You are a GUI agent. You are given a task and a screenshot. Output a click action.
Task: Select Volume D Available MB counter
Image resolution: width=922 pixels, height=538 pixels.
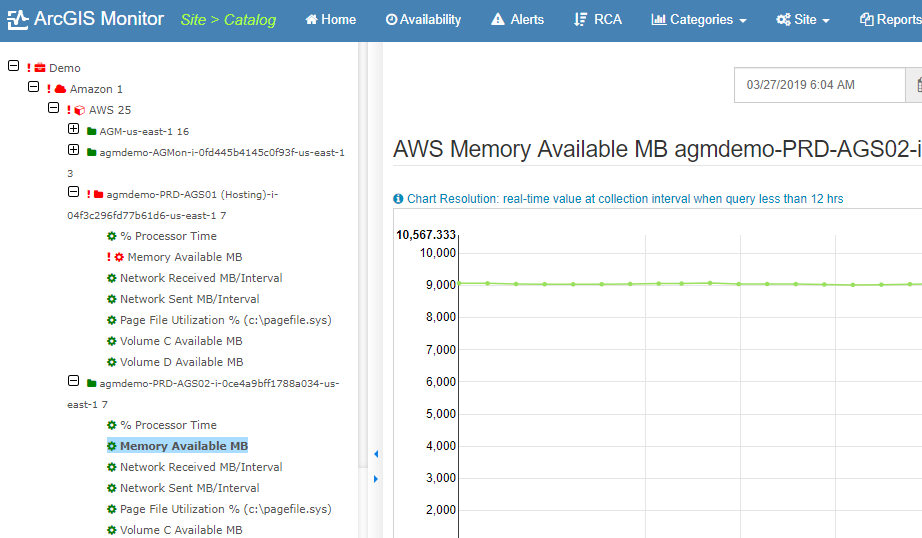[x=182, y=362]
